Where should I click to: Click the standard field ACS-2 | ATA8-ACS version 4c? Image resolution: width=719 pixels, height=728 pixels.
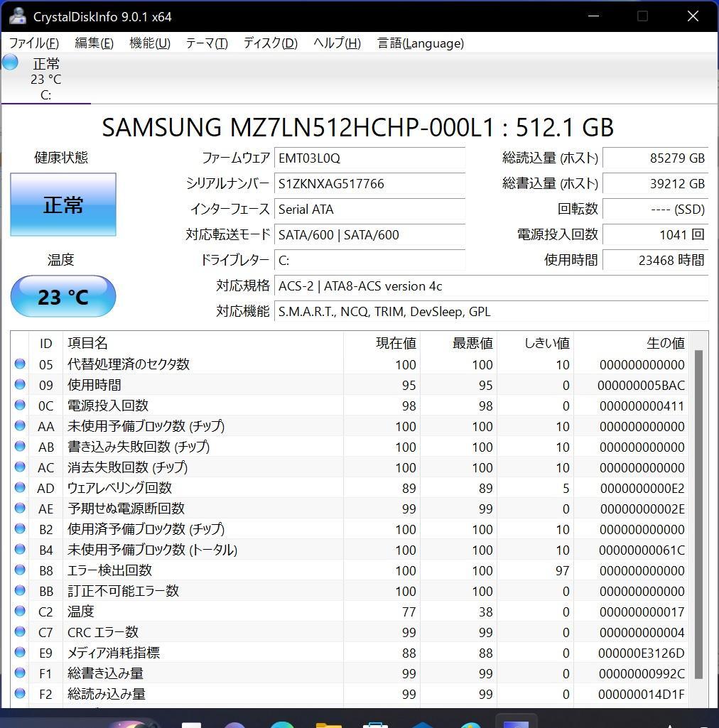(492, 286)
